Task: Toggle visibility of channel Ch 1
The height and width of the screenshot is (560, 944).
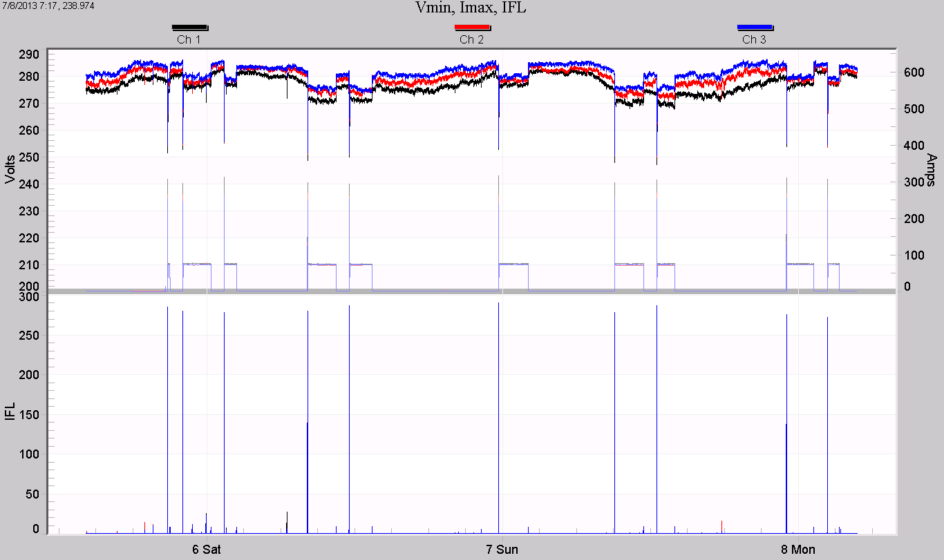Action: coord(190,39)
